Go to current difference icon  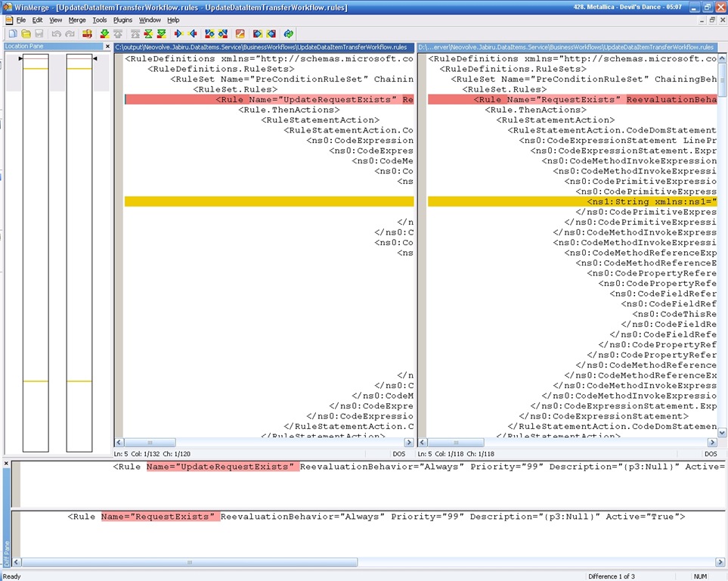tap(148, 33)
